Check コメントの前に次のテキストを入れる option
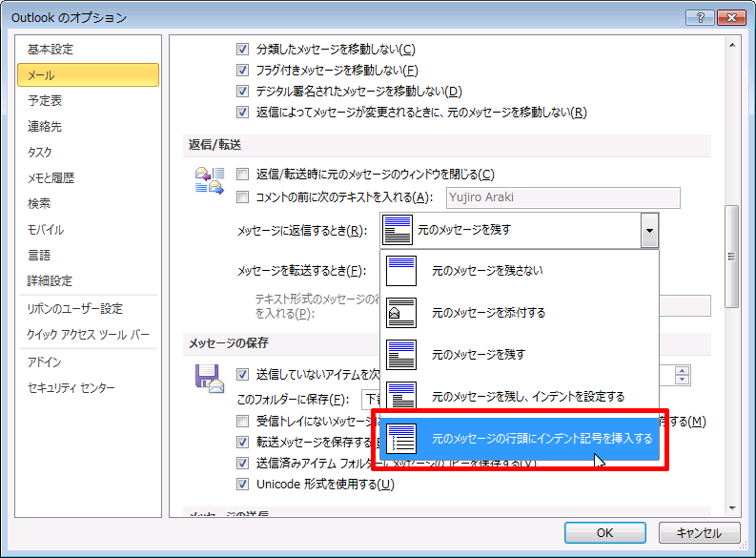The width and height of the screenshot is (756, 558). 242,197
